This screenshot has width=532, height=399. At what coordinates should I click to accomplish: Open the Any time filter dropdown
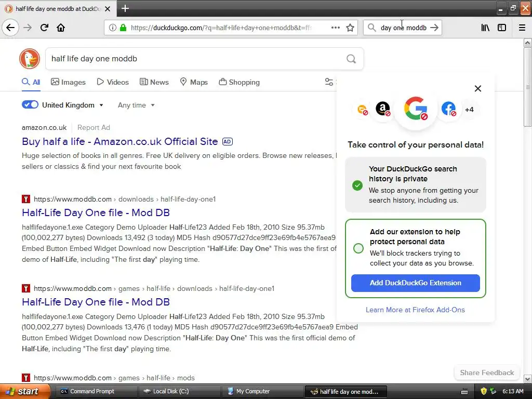137,105
